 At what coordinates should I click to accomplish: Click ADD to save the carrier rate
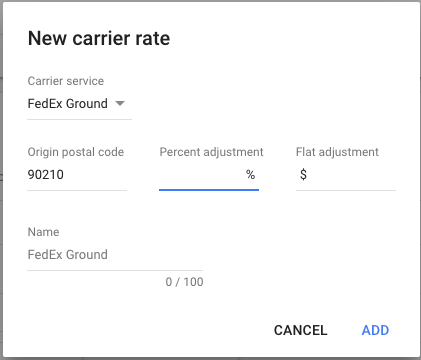[x=375, y=330]
